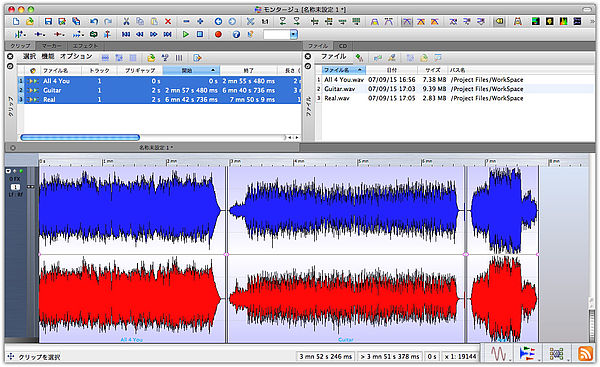Start playback with the green play button
The image size is (600, 367).
[x=186, y=34]
